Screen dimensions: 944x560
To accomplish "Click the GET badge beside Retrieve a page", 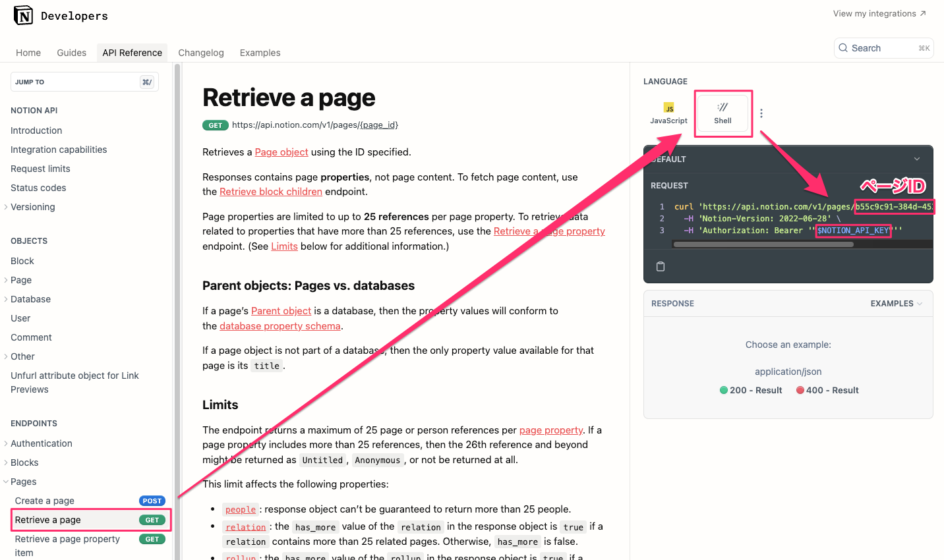I will click(152, 520).
